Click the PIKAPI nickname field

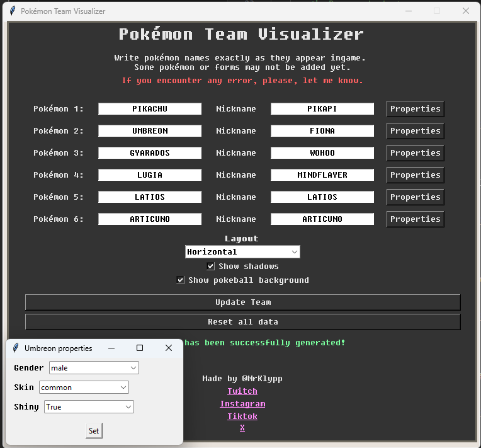322,109
